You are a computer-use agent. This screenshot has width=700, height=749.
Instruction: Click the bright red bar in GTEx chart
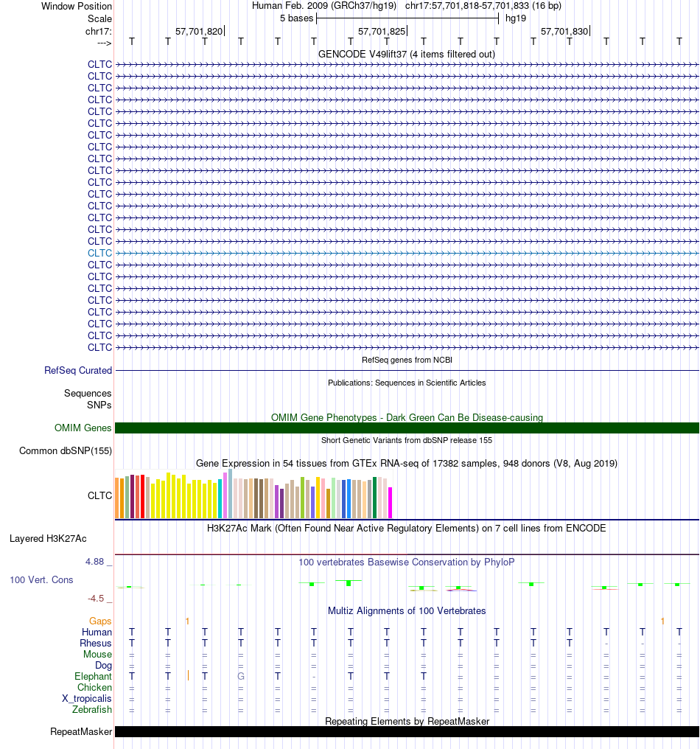click(x=143, y=497)
